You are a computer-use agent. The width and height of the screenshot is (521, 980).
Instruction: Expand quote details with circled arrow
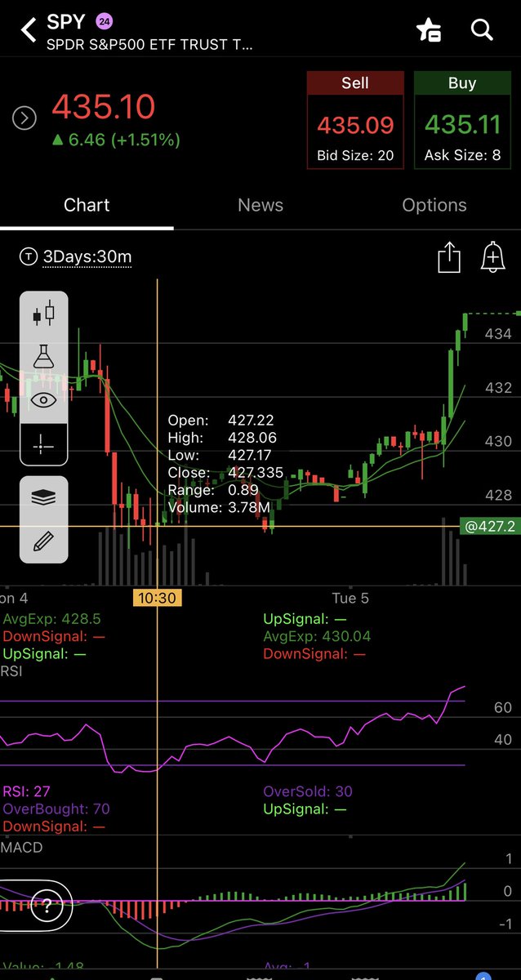click(24, 118)
